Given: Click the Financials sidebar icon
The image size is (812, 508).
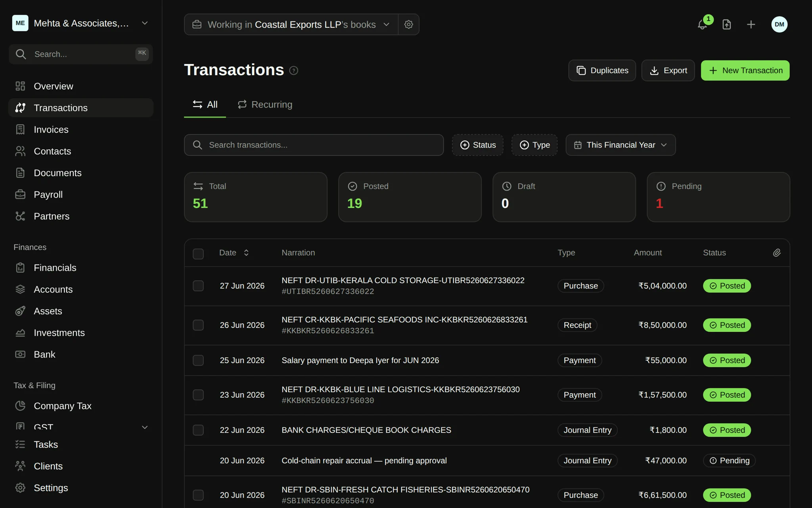Looking at the screenshot, I should 20,268.
